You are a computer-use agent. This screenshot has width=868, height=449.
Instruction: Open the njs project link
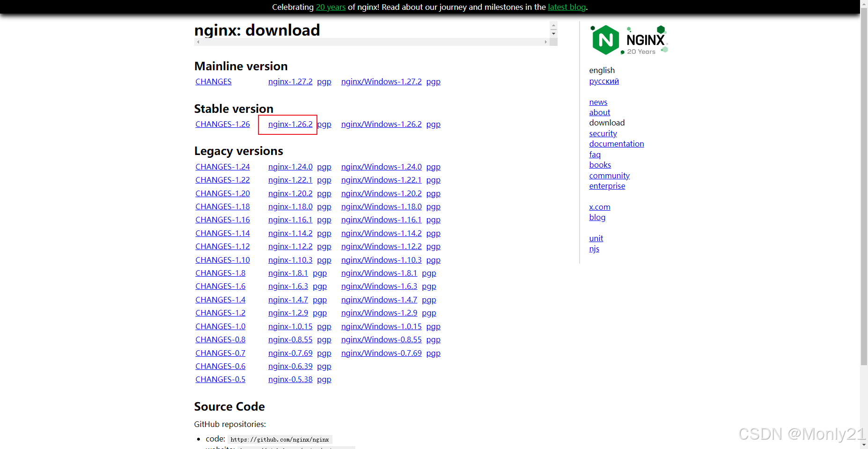coord(594,249)
